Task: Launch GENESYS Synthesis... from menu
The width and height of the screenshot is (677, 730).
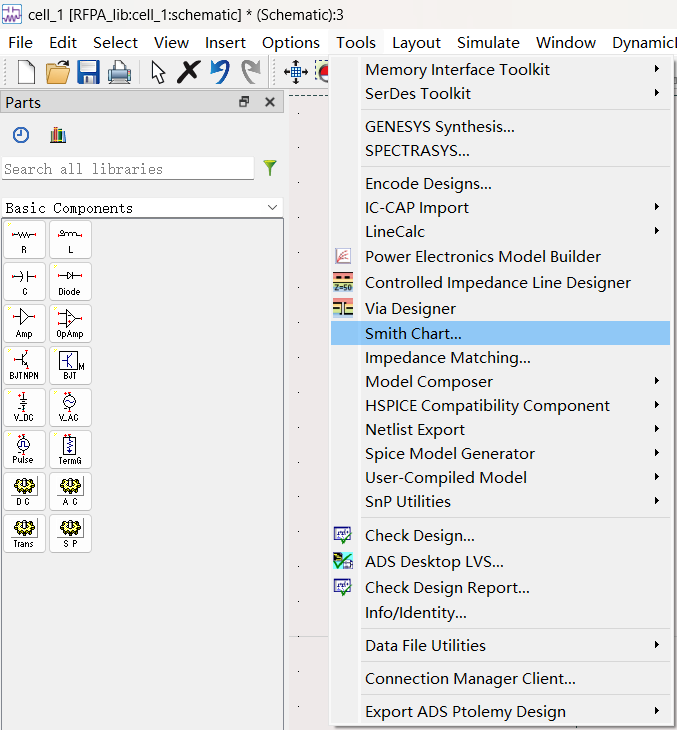Action: pos(501,127)
